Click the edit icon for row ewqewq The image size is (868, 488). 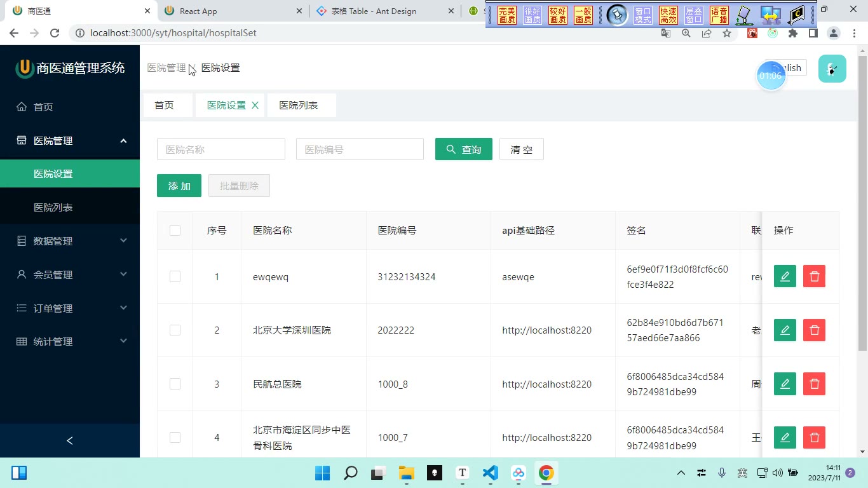tap(785, 276)
